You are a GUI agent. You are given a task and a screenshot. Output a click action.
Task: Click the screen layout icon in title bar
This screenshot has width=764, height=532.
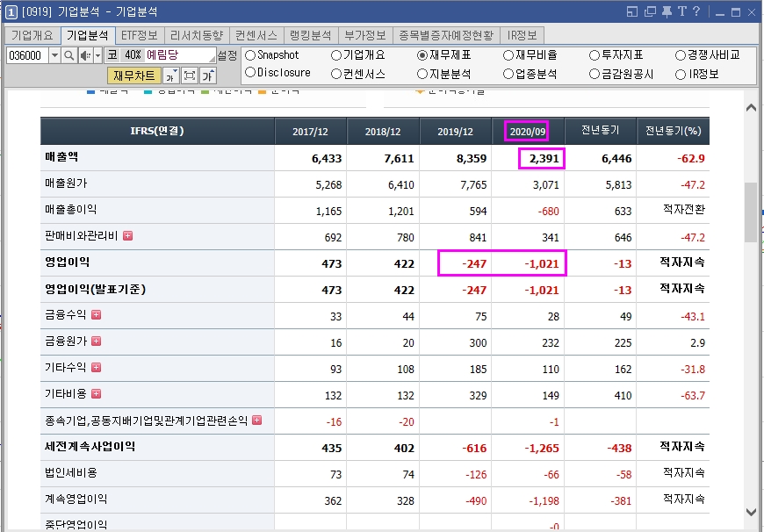click(632, 11)
